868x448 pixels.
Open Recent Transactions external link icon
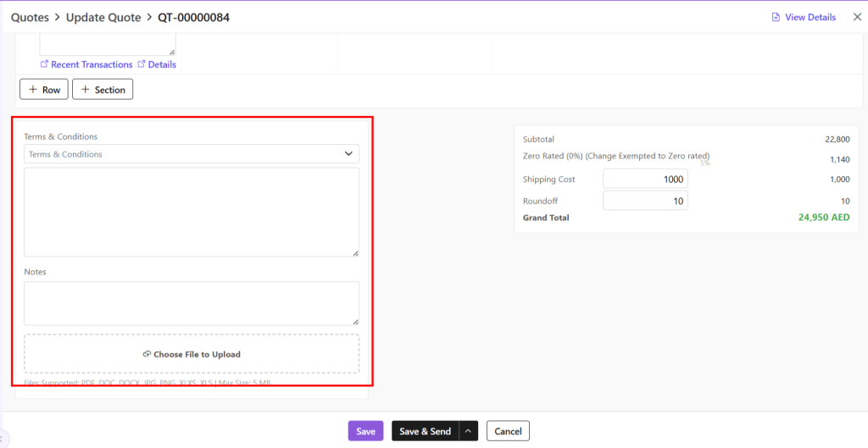coord(44,64)
